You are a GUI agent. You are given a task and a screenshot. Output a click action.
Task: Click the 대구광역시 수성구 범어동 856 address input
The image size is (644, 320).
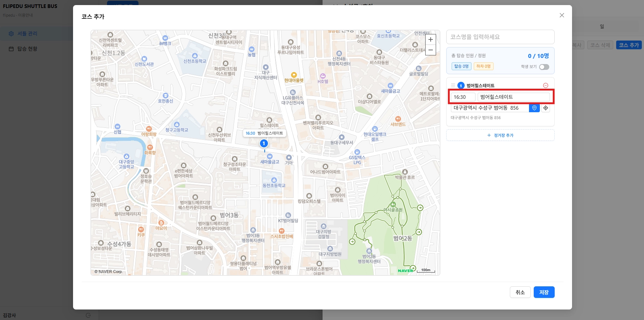coord(490,108)
